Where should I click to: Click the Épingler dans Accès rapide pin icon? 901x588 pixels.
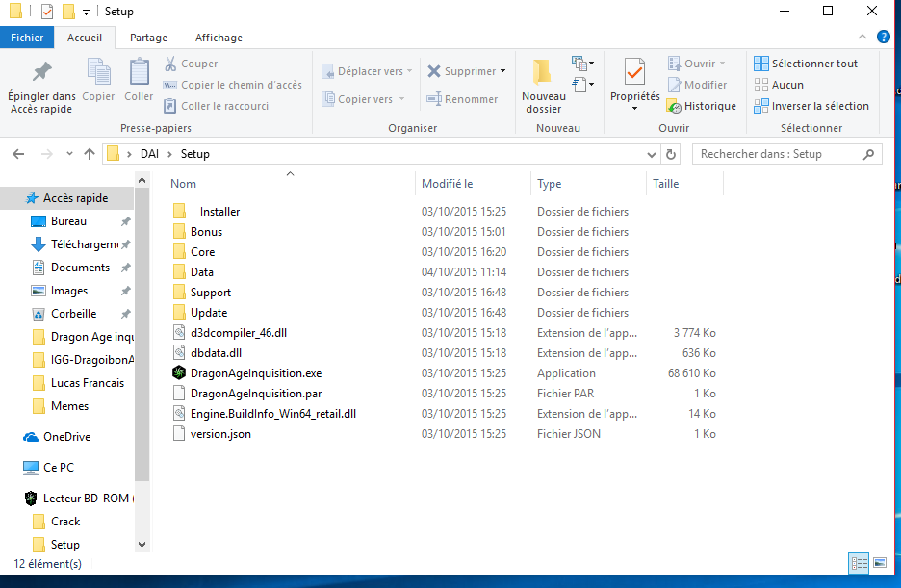41,73
